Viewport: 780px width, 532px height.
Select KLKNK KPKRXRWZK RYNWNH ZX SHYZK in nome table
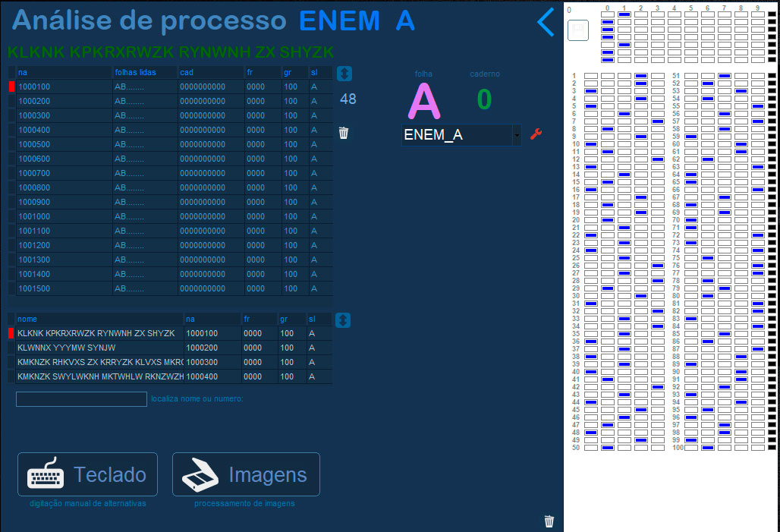[170, 333]
